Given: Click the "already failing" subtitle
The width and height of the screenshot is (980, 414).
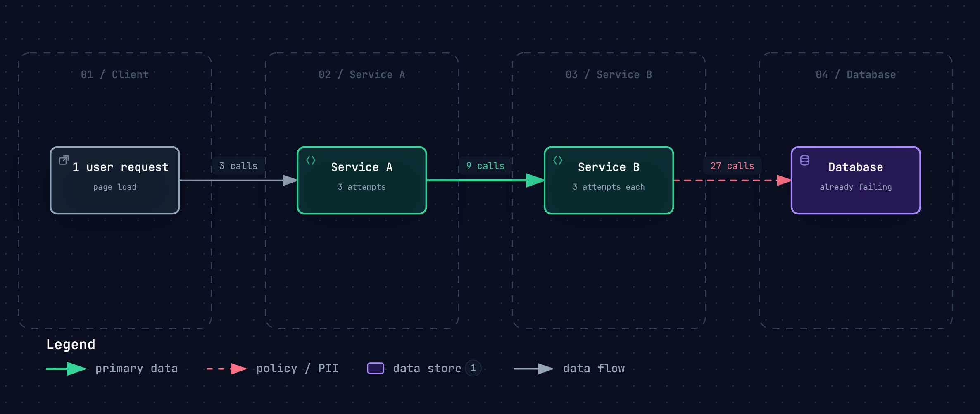Looking at the screenshot, I should pyautogui.click(x=856, y=187).
